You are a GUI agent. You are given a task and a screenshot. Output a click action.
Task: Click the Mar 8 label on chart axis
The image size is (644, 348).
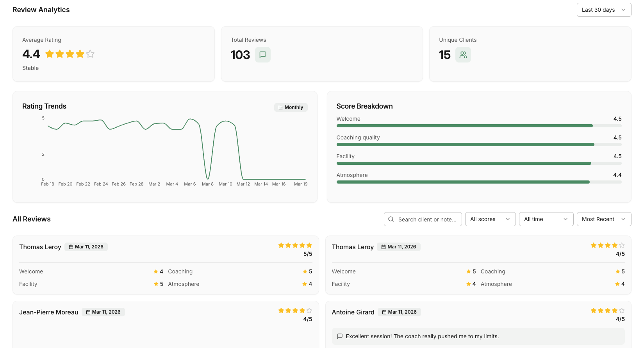coord(208,184)
